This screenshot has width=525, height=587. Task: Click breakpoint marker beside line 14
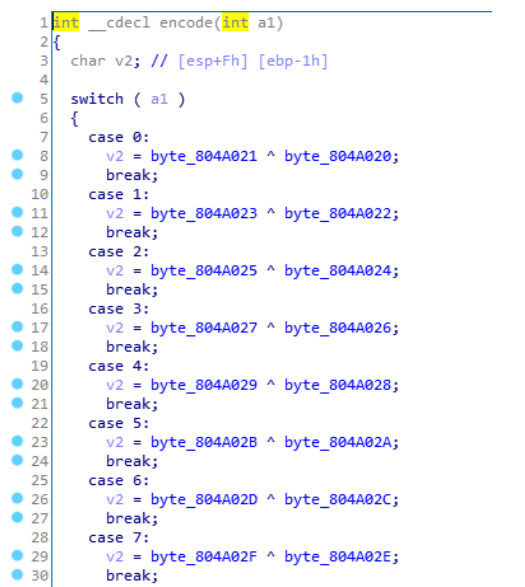pyautogui.click(x=17, y=269)
